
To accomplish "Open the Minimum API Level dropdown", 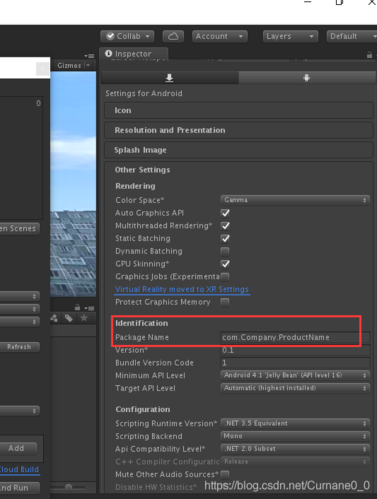I will pyautogui.click(x=295, y=375).
